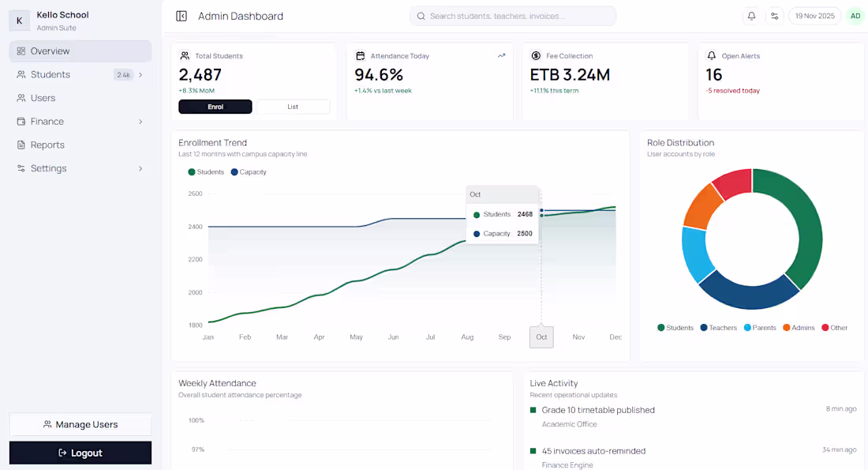Screen dimensions: 868x470
Task: Click the Kello School K logo
Action: tap(20, 21)
